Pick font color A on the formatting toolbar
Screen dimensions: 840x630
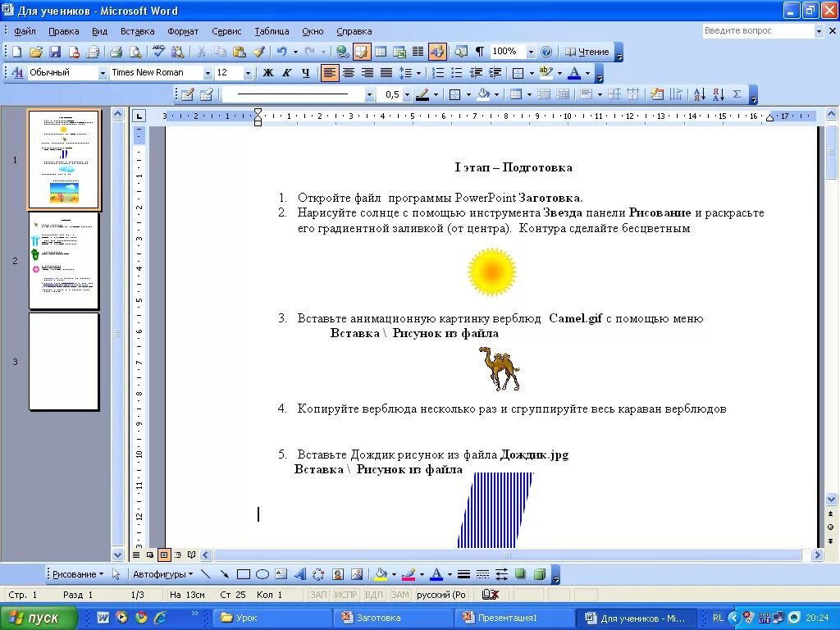point(573,72)
